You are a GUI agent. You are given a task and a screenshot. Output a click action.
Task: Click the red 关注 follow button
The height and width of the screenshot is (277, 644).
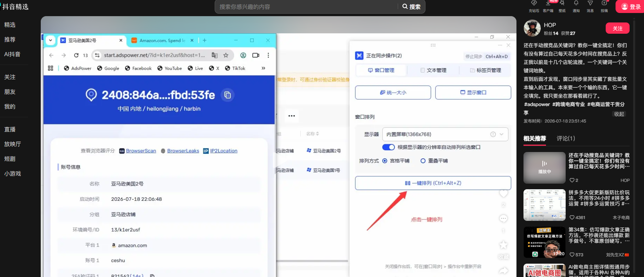tap(618, 28)
